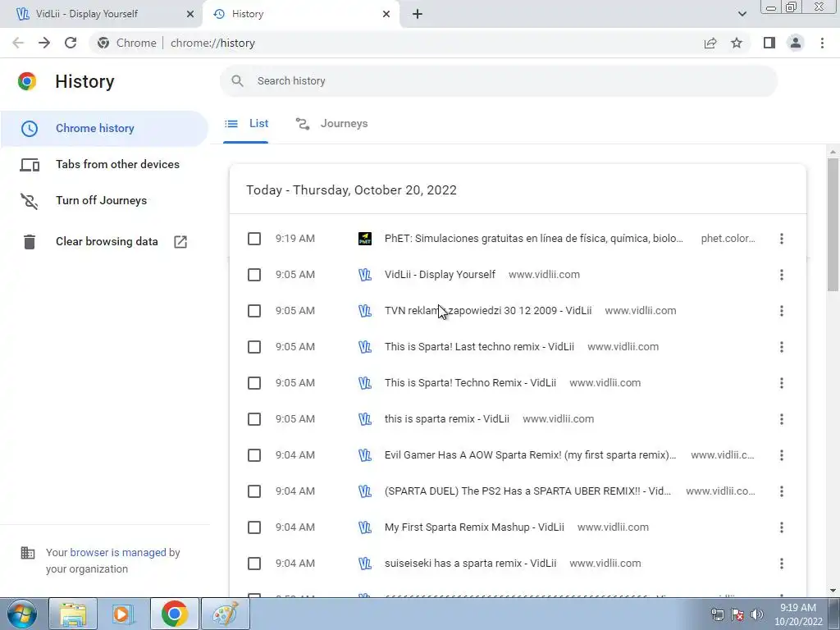Open Chrome history in sidebar
The image size is (840, 630).
point(104,129)
